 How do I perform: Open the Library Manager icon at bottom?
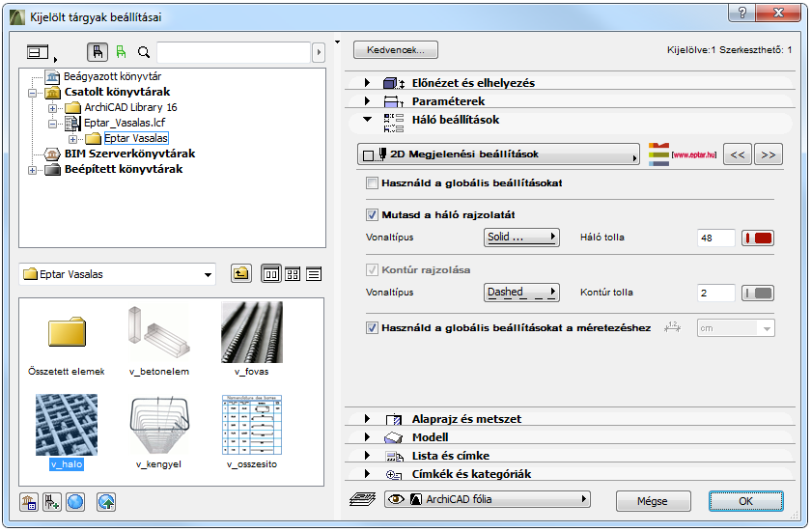point(29,502)
